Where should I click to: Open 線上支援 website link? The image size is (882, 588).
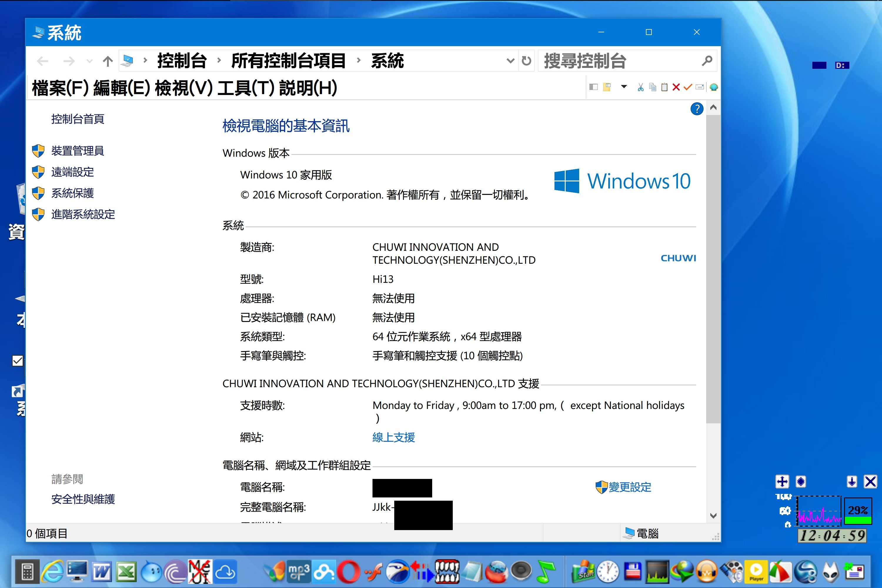[x=393, y=437]
